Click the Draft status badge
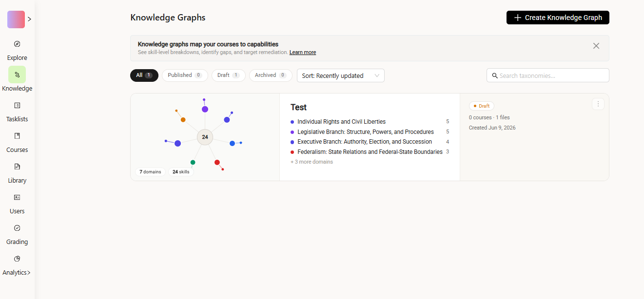The image size is (644, 299). pyautogui.click(x=482, y=106)
